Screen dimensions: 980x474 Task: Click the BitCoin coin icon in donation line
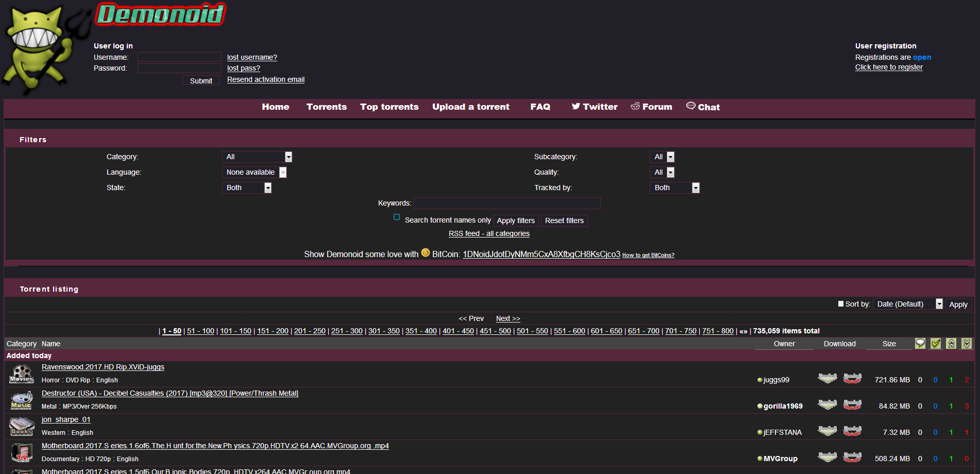click(425, 253)
